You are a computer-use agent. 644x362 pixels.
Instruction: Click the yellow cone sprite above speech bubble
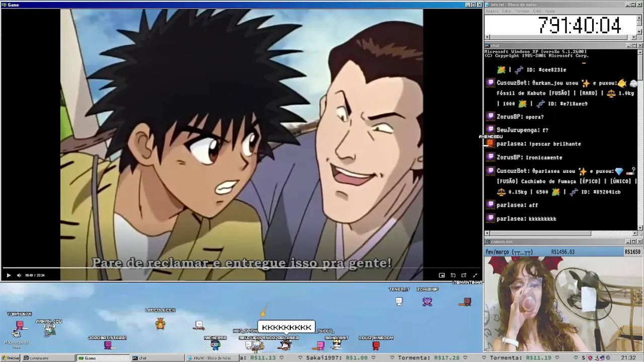[263, 314]
